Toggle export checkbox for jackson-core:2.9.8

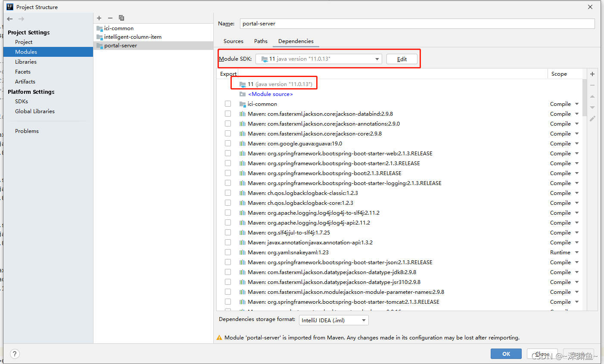228,134
